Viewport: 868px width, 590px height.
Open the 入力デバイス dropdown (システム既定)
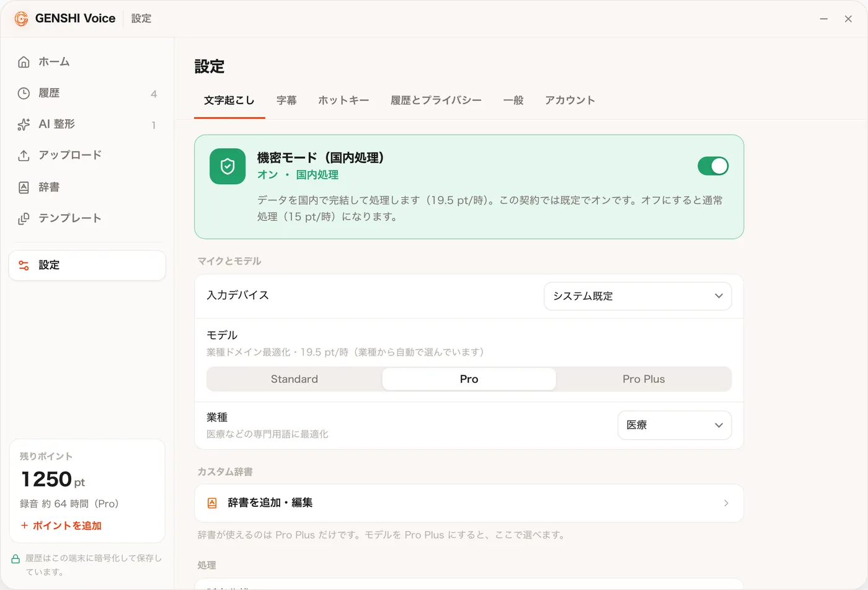(x=637, y=296)
